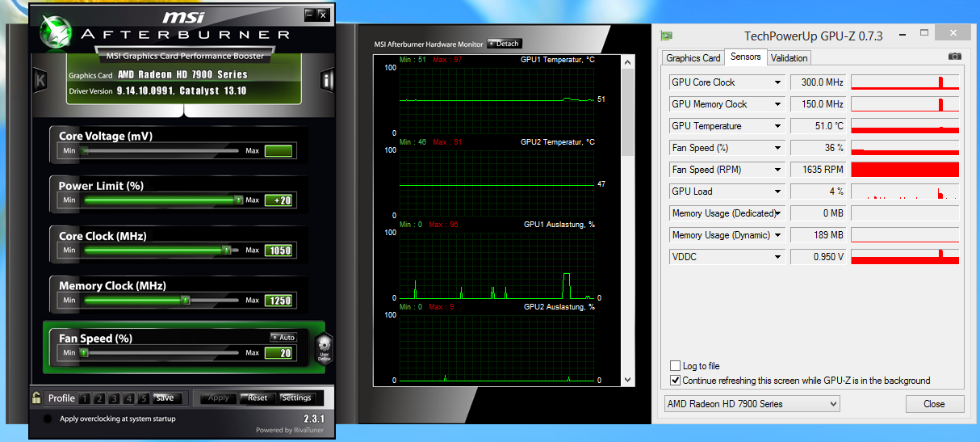Viewport: 980px width, 442px height.
Task: Click the Memory Clock 1250 value field
Action: [x=279, y=301]
